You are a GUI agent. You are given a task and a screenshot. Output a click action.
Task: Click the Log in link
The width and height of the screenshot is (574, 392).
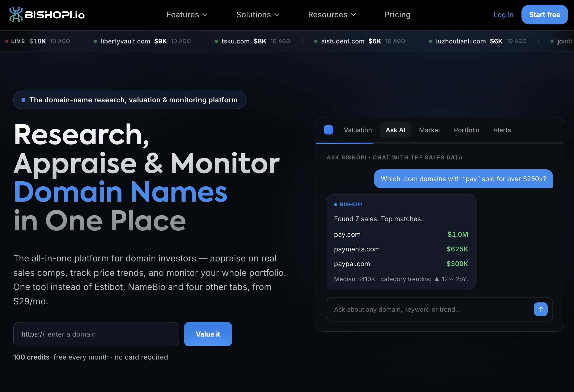[503, 15]
